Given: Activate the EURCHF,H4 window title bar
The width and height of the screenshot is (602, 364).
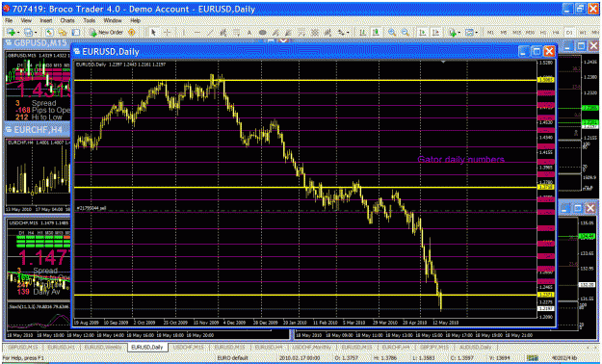Looking at the screenshot, I should pyautogui.click(x=37, y=130).
